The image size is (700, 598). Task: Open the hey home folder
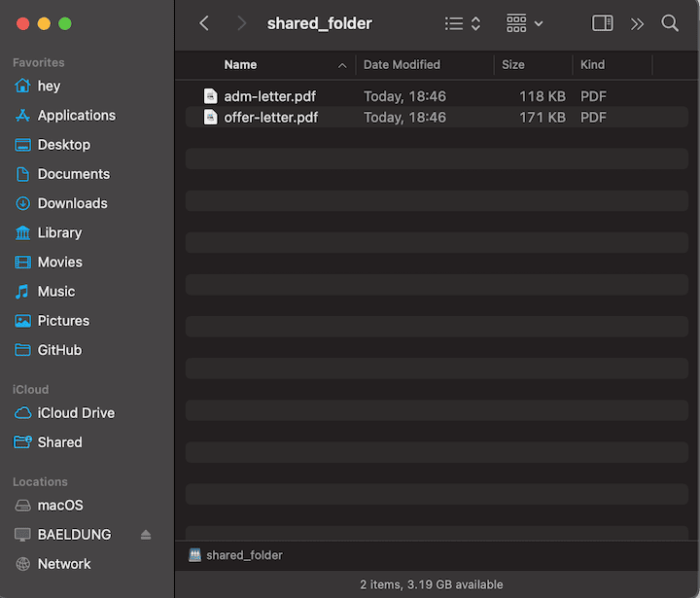49,86
